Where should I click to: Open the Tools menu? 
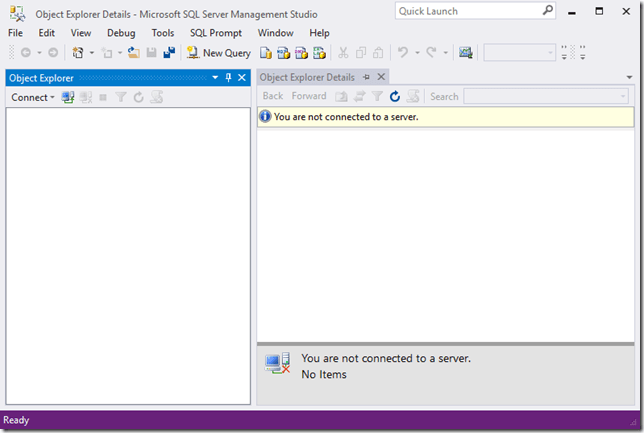[x=162, y=33]
